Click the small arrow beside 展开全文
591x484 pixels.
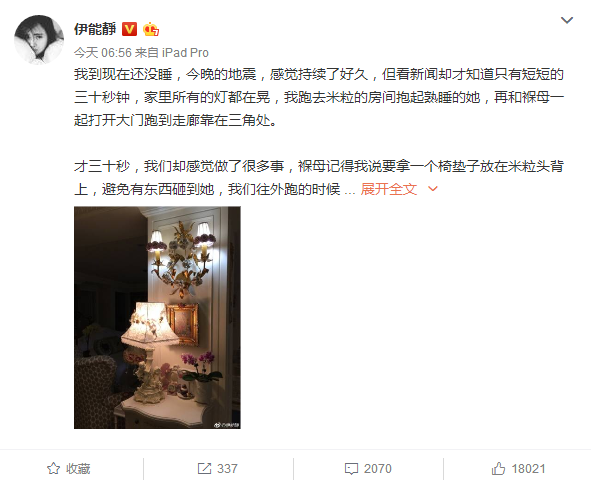[433, 188]
